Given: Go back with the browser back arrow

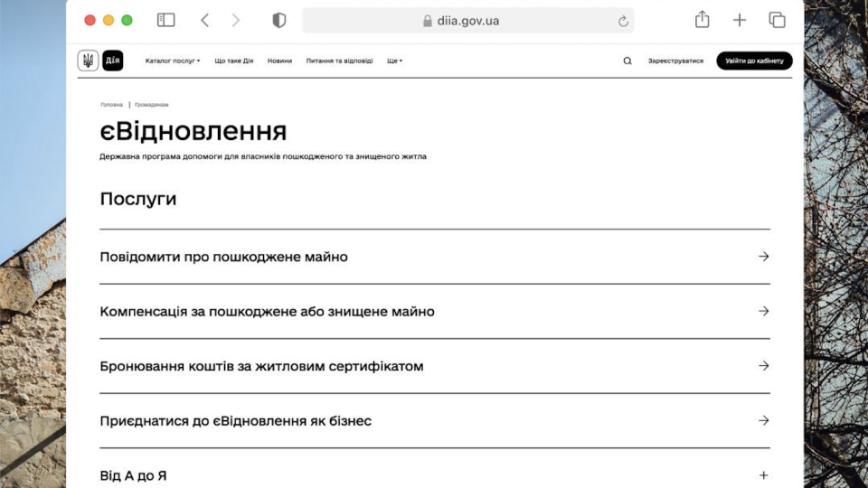Looking at the screenshot, I should tap(205, 21).
